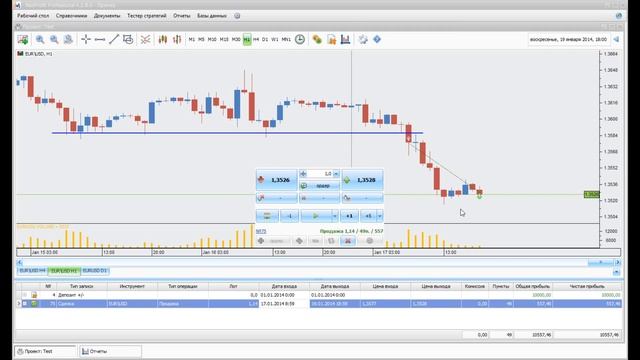Switch to the EURUSD H4 chart tab
The height and width of the screenshot is (360, 640).
(x=33, y=271)
